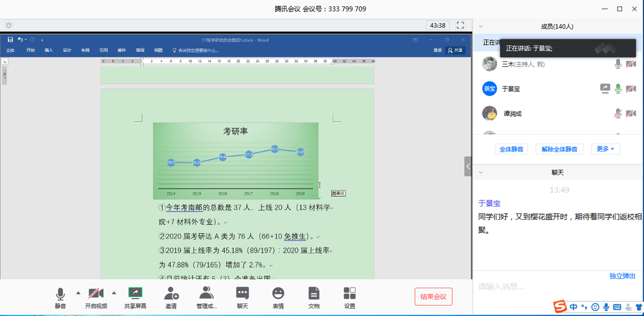Open the 更多 dropdown in members panel

click(605, 149)
